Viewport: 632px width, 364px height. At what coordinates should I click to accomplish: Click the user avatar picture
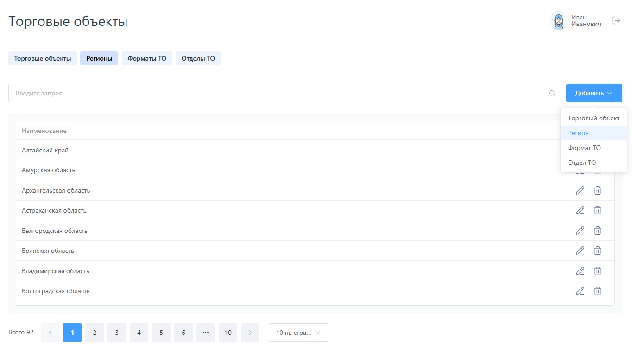558,21
